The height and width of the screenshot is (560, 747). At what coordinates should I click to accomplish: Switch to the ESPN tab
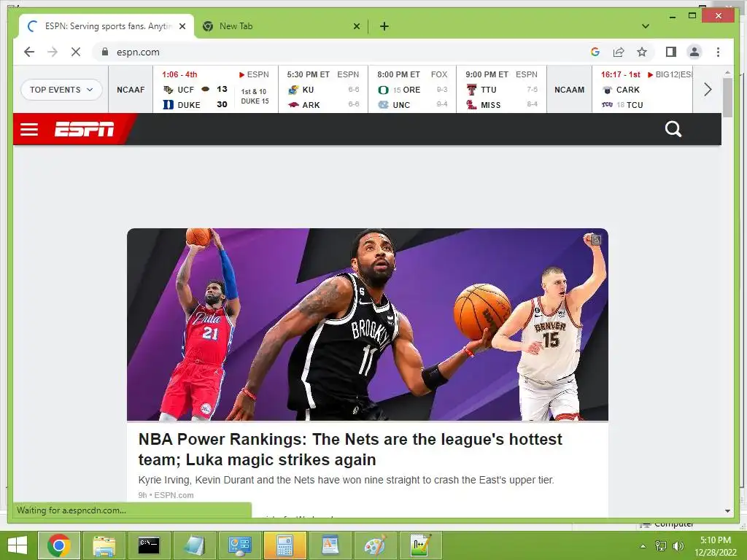pos(107,26)
